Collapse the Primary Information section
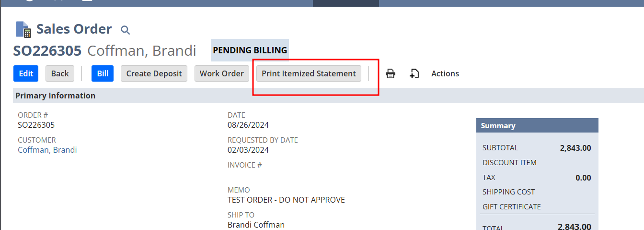644x230 pixels. point(56,96)
